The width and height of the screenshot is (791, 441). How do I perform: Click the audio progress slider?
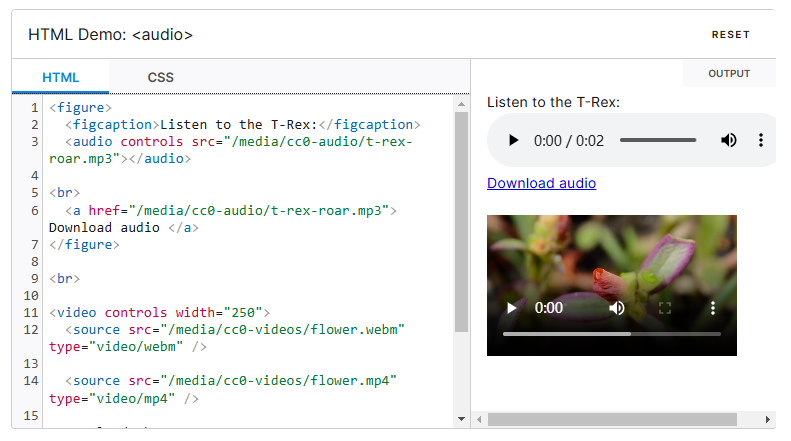tap(657, 141)
